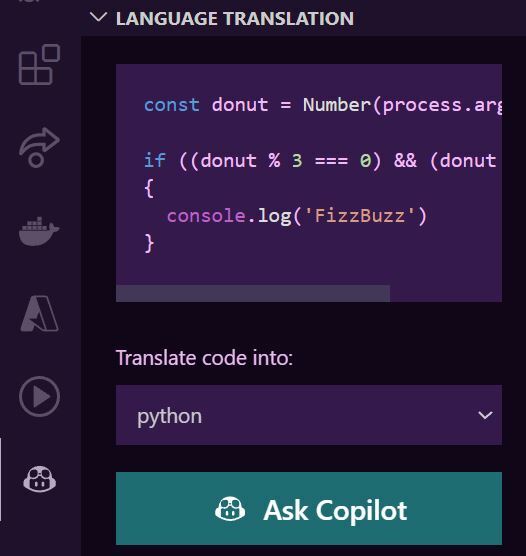Open the Docker whale icon
This screenshot has height=556, width=526.
[x=39, y=231]
